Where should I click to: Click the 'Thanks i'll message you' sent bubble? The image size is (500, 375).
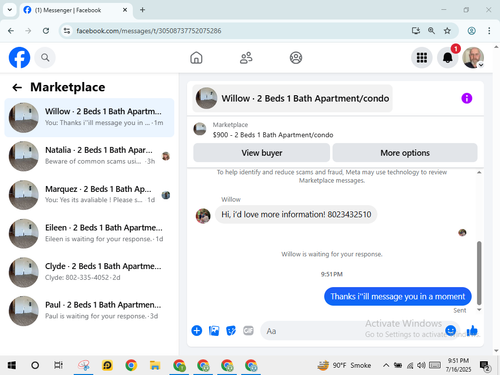coord(398,296)
